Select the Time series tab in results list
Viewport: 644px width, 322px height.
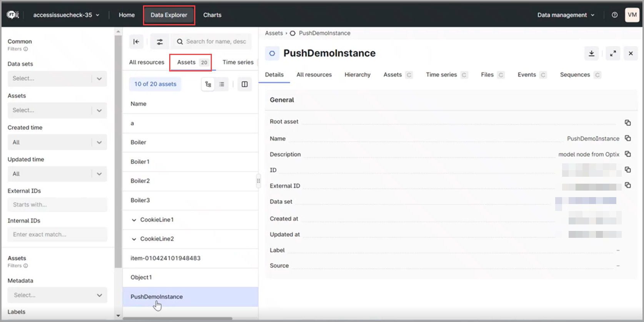click(238, 62)
